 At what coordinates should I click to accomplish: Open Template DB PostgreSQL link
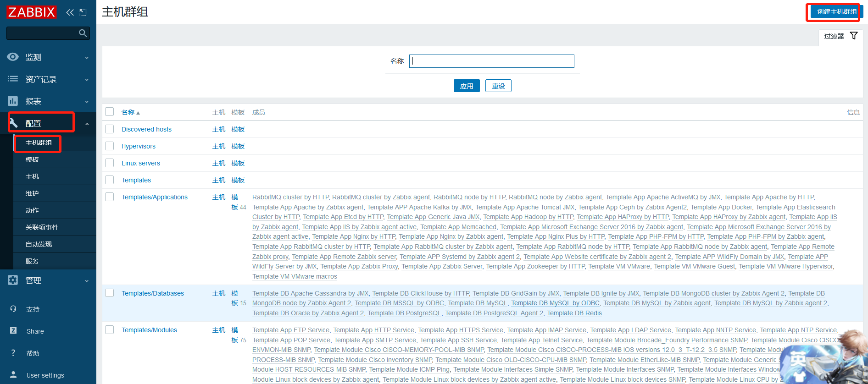(x=404, y=313)
